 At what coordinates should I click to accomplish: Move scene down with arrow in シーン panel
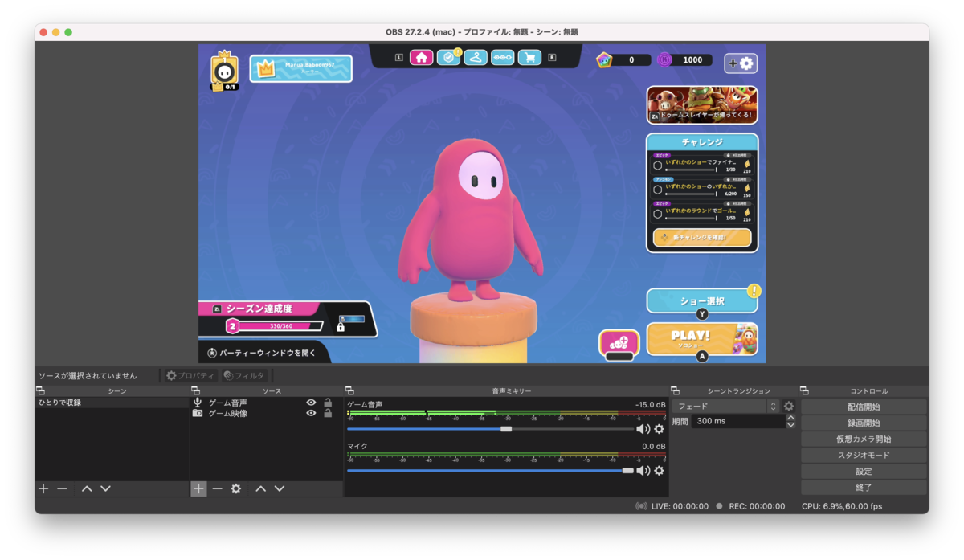point(105,488)
